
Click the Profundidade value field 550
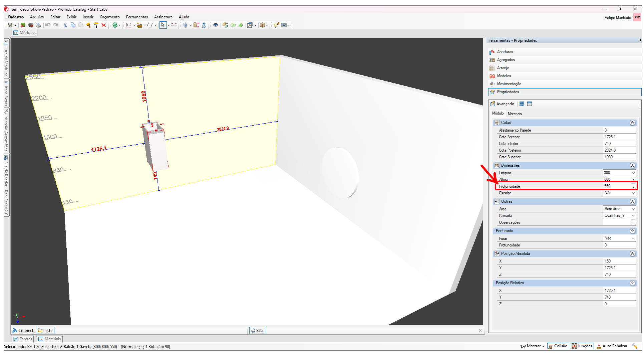point(616,186)
